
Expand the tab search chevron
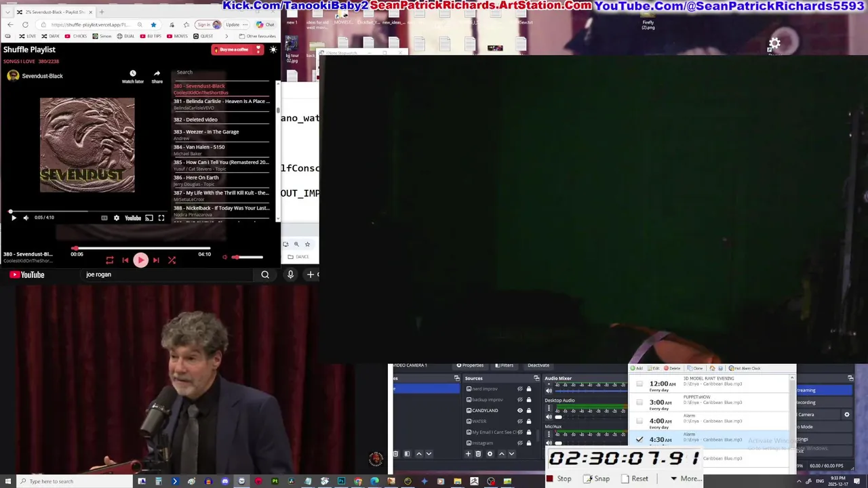(7, 12)
